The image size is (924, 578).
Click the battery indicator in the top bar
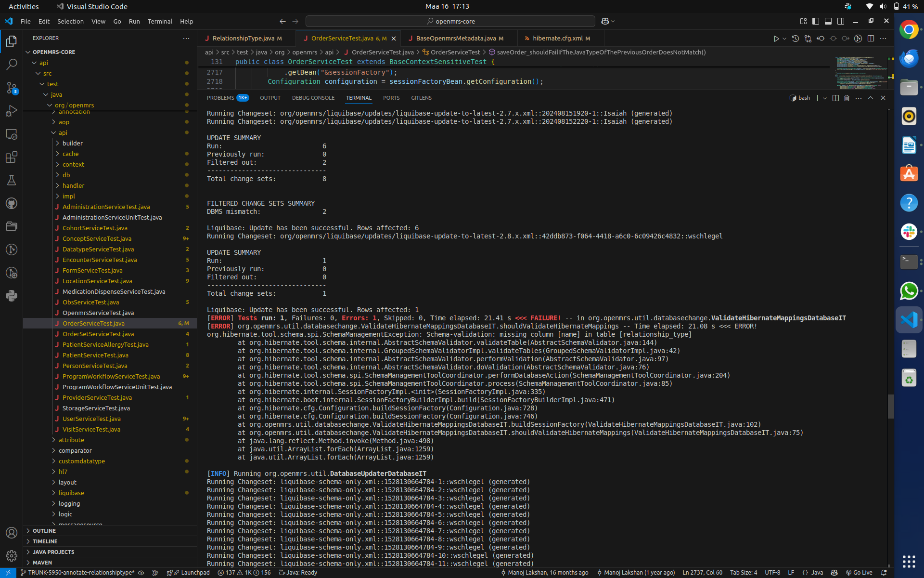(x=905, y=6)
